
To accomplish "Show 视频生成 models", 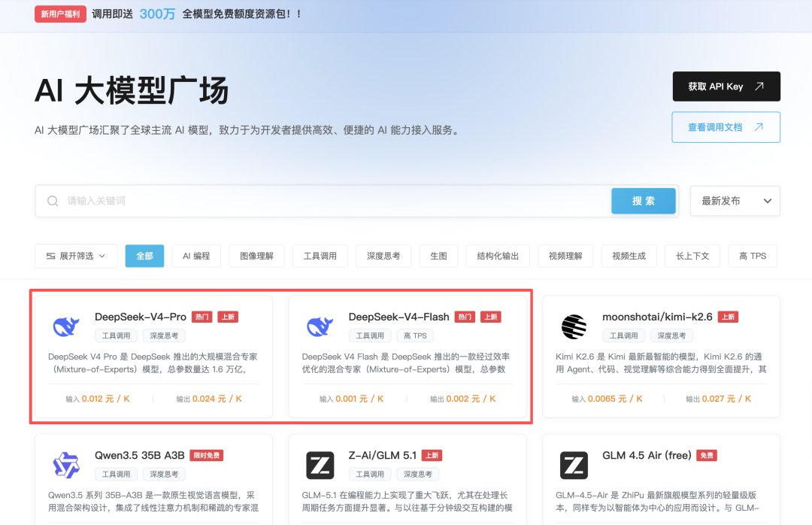I will [629, 256].
